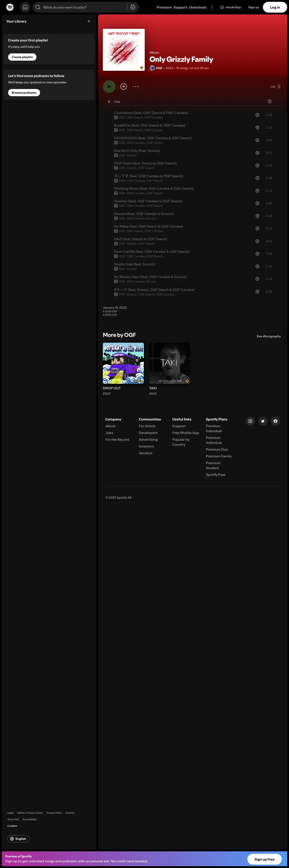289x868 pixels.
Task: Open Spotify's Twitter page
Action: coord(263,421)
